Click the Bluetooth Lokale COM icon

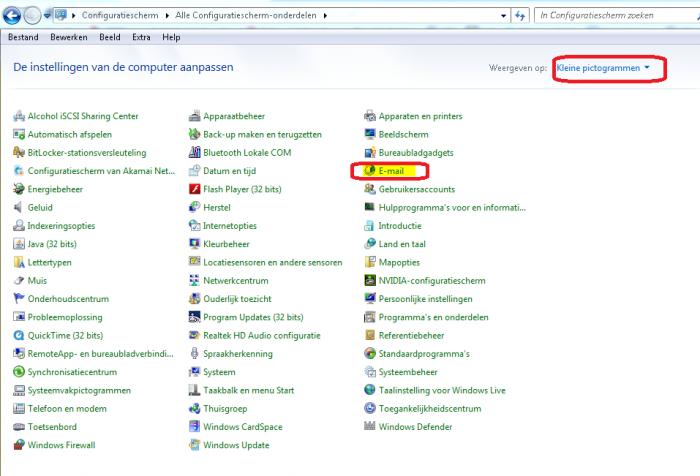point(194,153)
